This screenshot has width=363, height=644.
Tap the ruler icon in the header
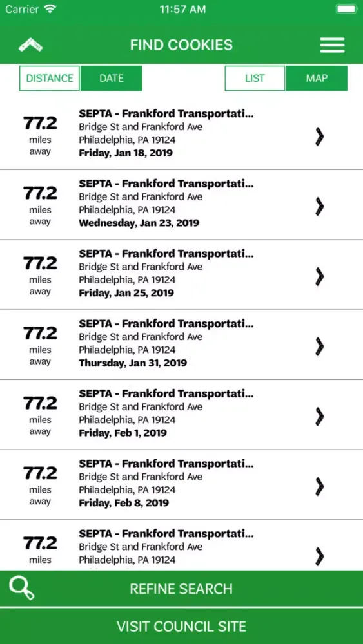point(30,45)
